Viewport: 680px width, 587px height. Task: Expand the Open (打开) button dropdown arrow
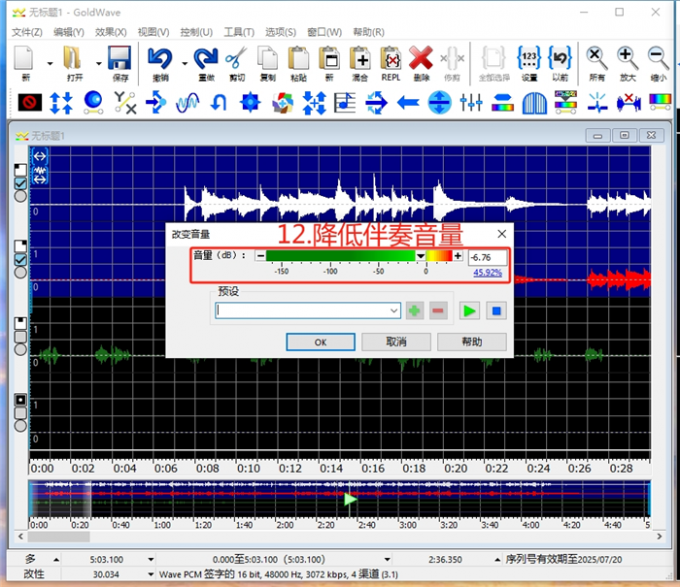click(x=98, y=63)
